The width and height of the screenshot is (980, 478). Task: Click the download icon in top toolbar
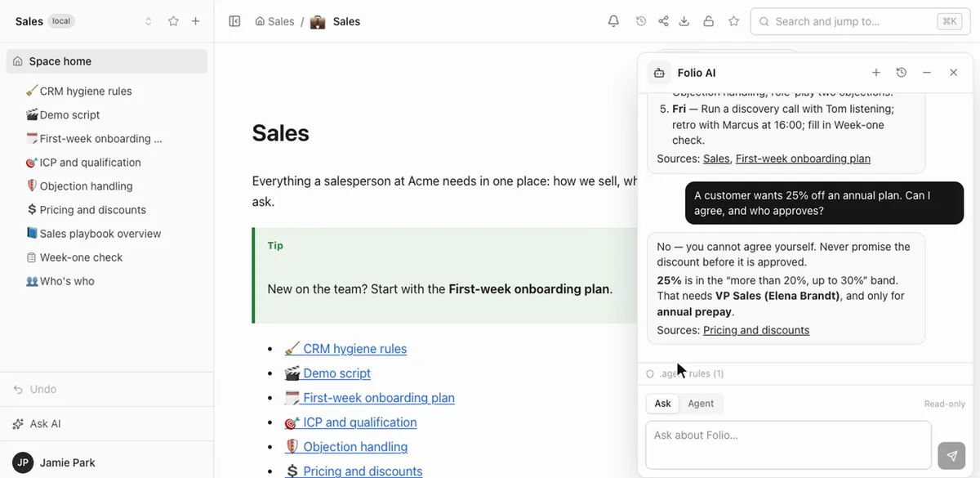685,21
